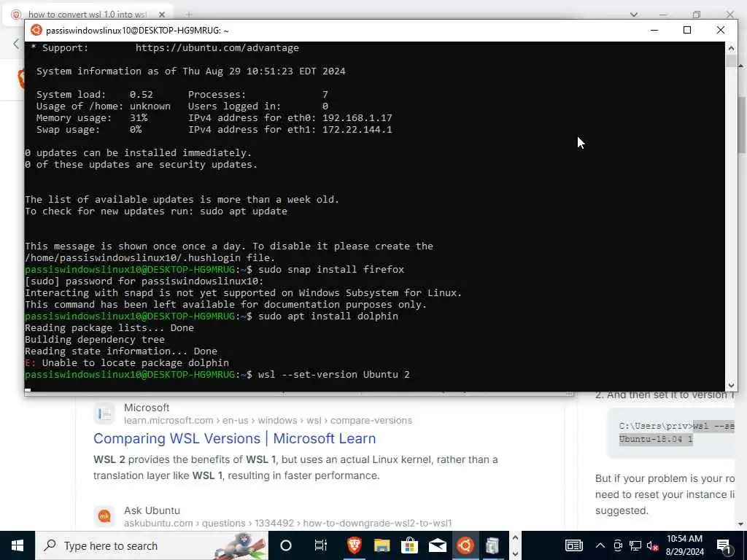
Task: Maximize the Ubuntu terminal window
Action: (x=687, y=30)
